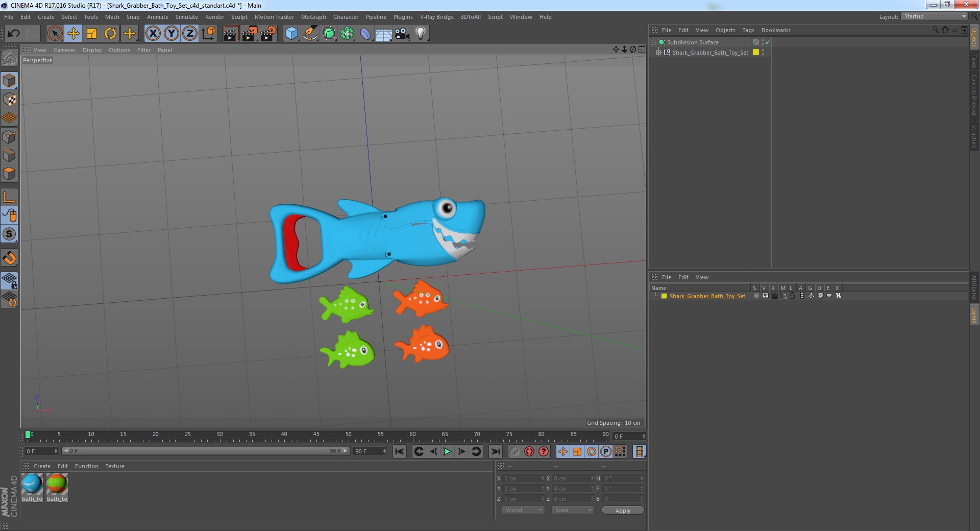Add a Light object
This screenshot has width=980, height=531.
pyautogui.click(x=421, y=34)
